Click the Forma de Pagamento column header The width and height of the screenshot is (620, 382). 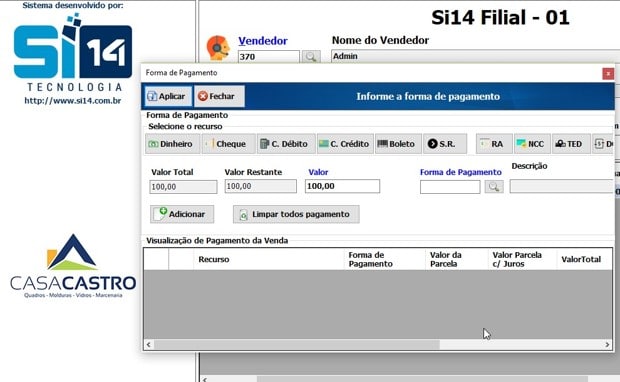tap(385, 259)
